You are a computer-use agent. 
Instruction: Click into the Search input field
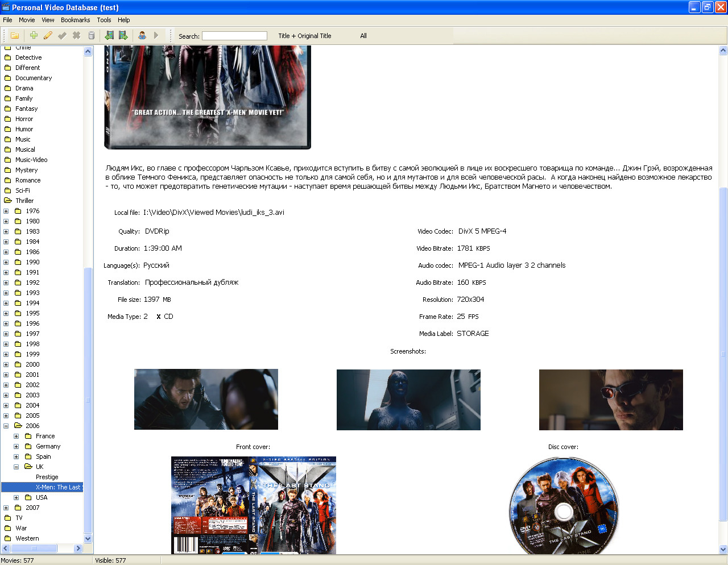point(234,36)
